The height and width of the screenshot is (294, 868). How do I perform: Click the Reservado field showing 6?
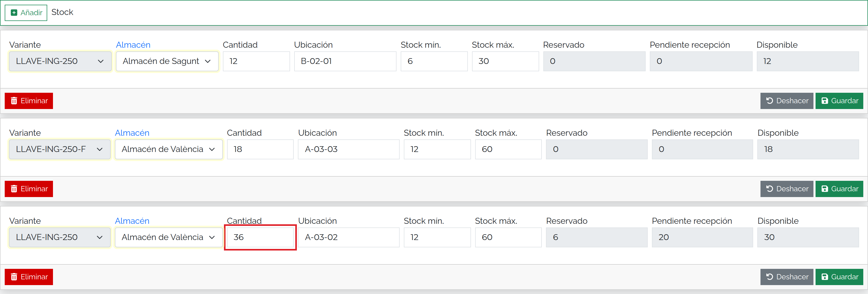click(596, 237)
